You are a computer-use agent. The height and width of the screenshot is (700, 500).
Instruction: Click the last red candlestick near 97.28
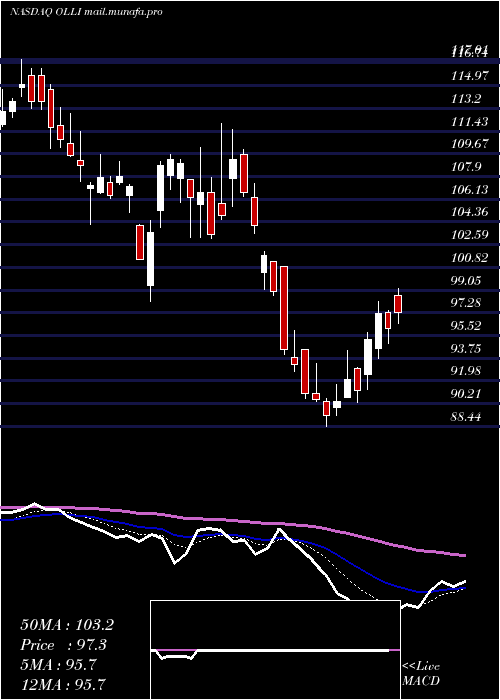tap(398, 304)
